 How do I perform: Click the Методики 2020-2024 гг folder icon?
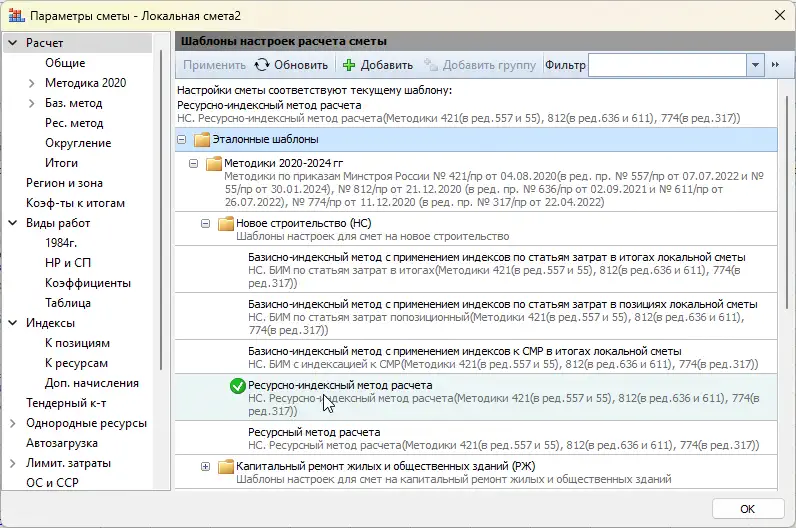(x=213, y=163)
